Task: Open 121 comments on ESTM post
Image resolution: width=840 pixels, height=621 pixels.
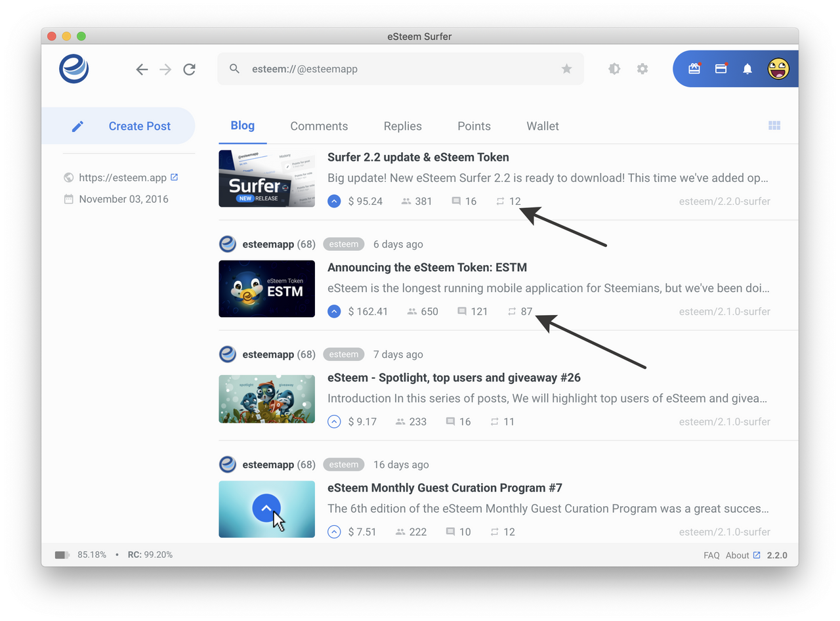Action: click(x=472, y=311)
